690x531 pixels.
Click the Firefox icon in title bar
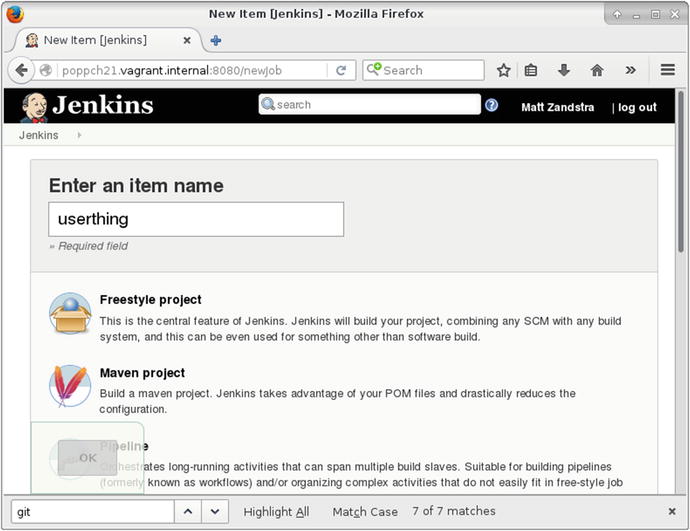coord(15,14)
